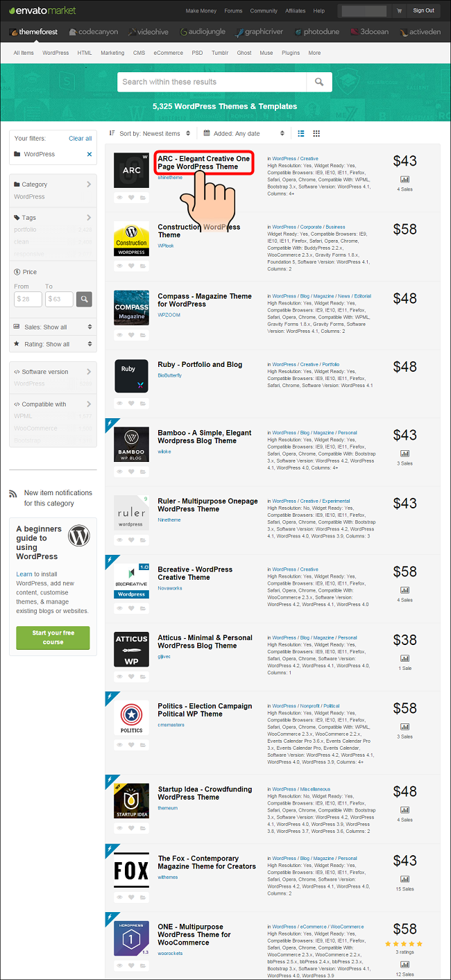
Task: Open the Make Money header link
Action: coord(201,11)
